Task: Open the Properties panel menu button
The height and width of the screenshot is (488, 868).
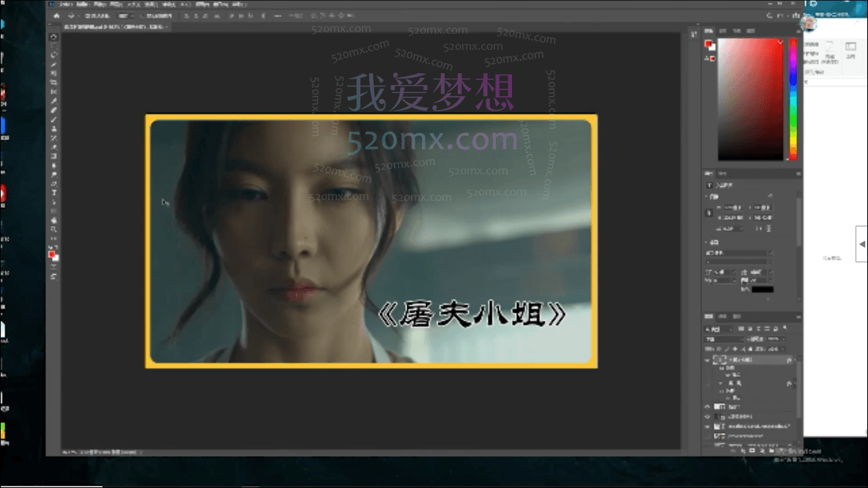Action: pyautogui.click(x=798, y=174)
